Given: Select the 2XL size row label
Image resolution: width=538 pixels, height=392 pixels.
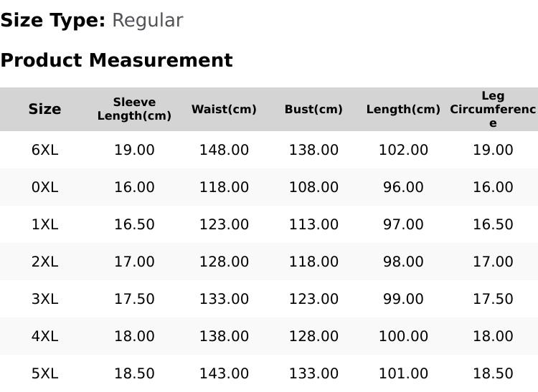Looking at the screenshot, I should [x=44, y=262].
